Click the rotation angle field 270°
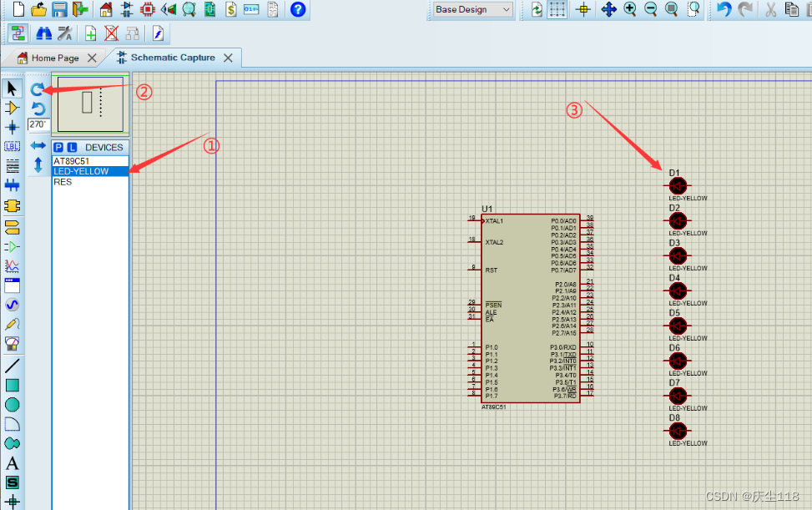 point(38,124)
